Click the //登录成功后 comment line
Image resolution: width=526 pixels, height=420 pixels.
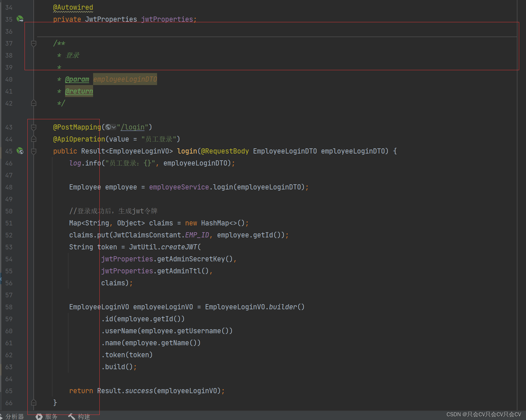(113, 211)
